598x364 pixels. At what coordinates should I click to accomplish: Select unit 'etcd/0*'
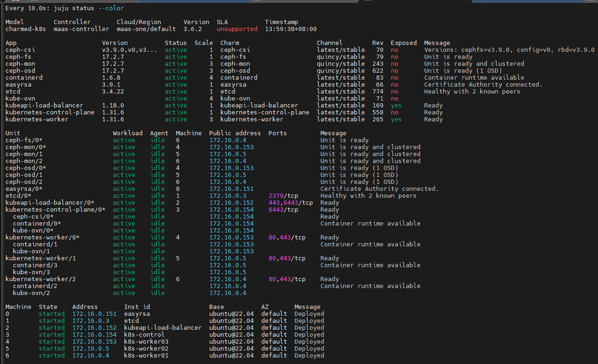18,196
